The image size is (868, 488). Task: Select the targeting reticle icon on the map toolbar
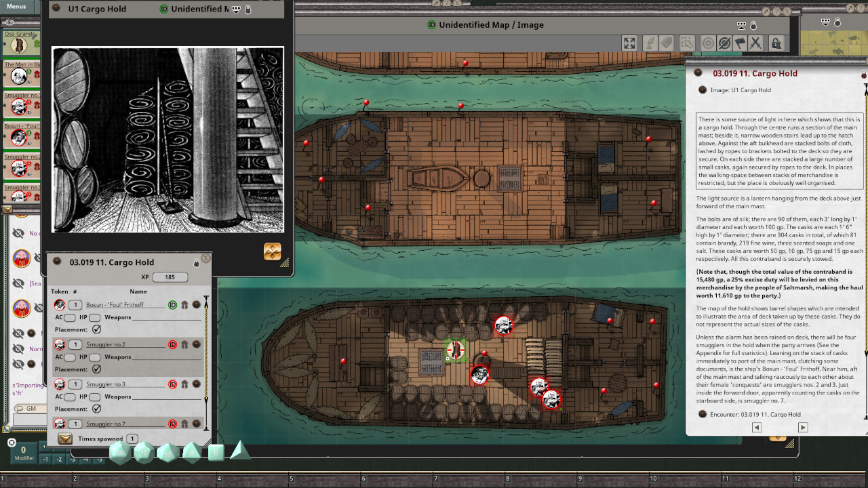[709, 43]
